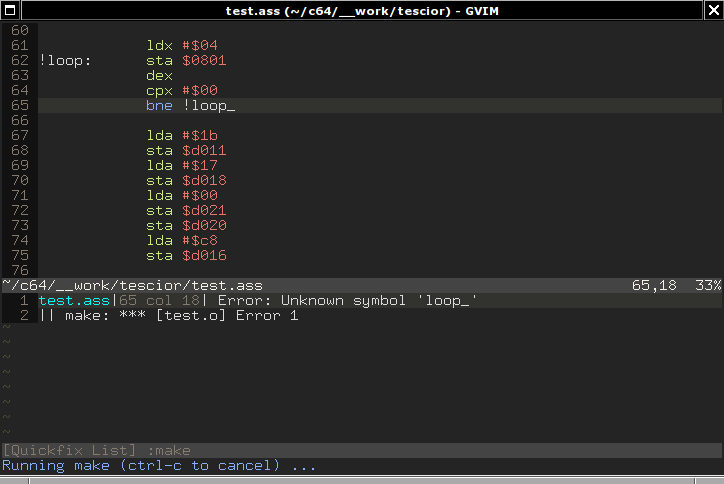Click 'sta $d021' on line 72

click(186, 211)
